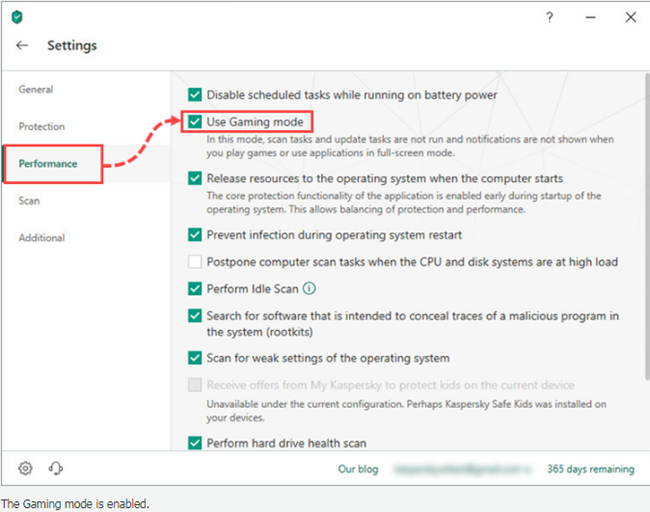Toggle Scan for weak settings checkbox
The width and height of the screenshot is (650, 512).
click(195, 358)
